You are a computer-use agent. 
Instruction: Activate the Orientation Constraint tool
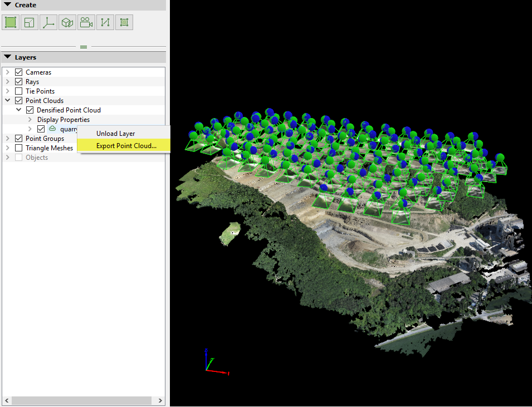48,22
